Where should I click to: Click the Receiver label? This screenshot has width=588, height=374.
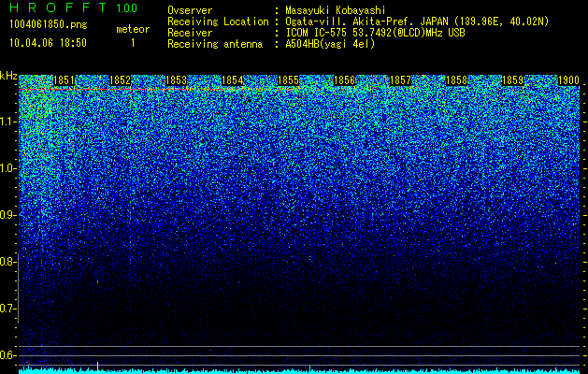click(190, 33)
